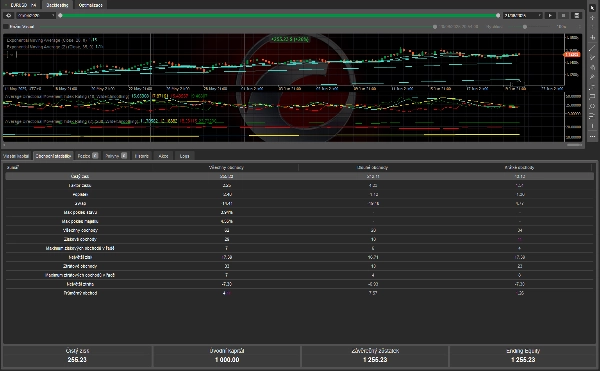Select the Průměrný obchod row
The width and height of the screenshot is (600, 371).
click(x=299, y=293)
